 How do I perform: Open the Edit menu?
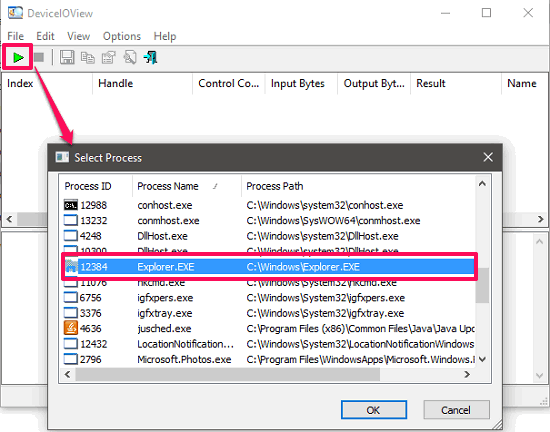coord(45,36)
